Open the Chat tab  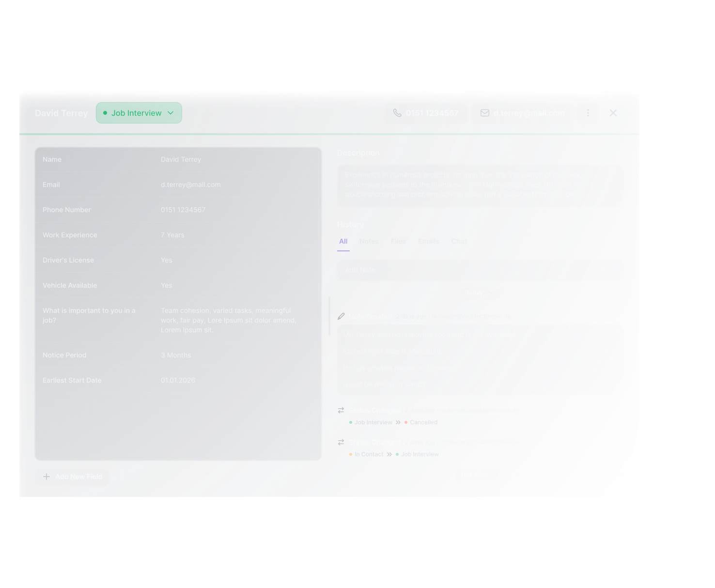pos(459,241)
